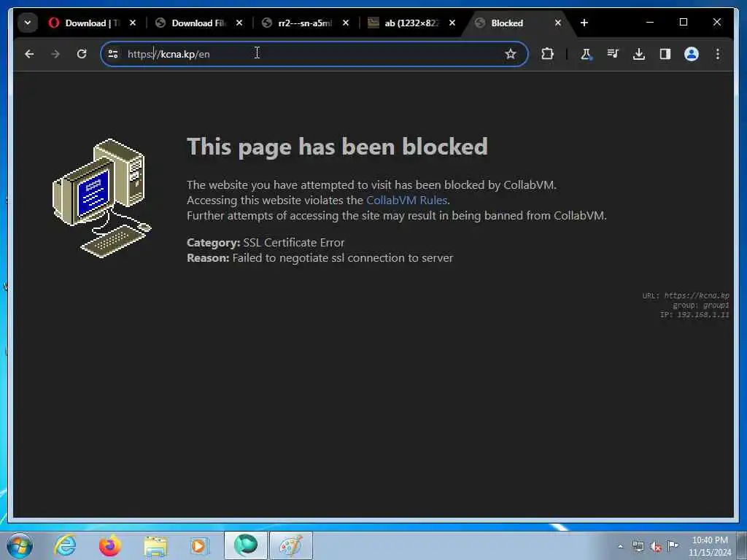This screenshot has height=560, width=747.
Task: Launch Internet Explorer from taskbar
Action: tap(65, 545)
